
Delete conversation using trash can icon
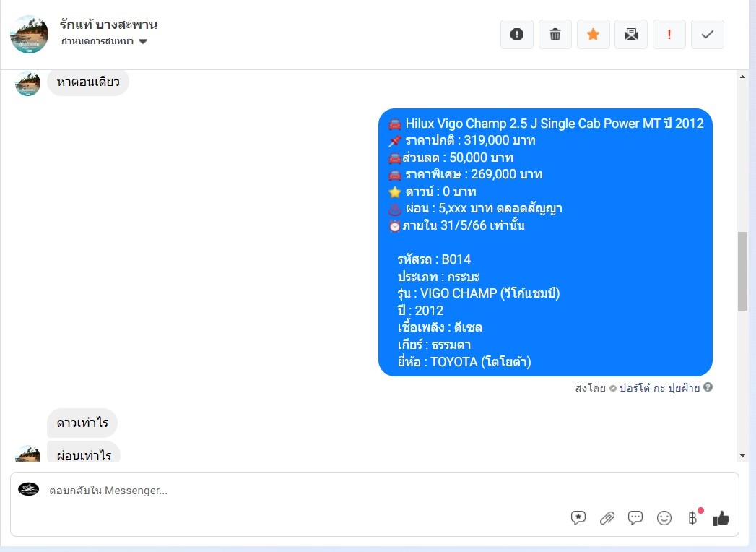555,34
